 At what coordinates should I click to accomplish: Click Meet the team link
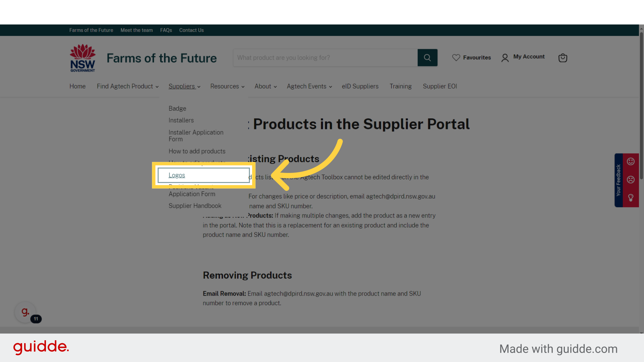point(137,30)
